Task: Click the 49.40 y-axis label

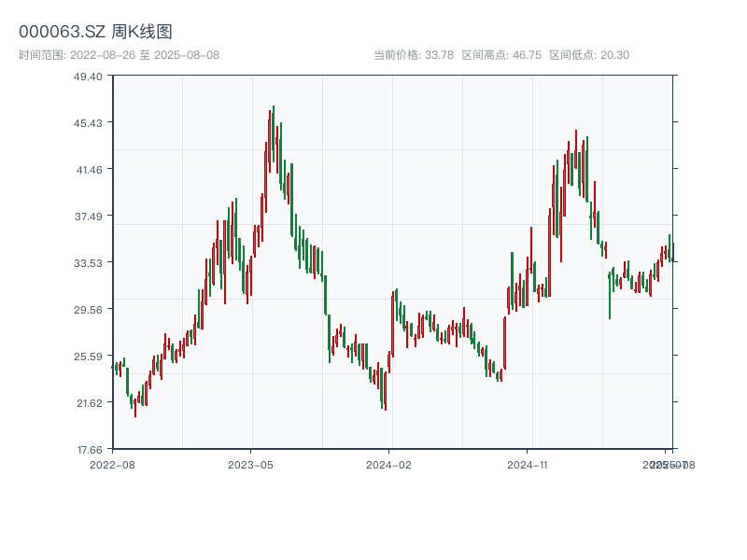Action: tap(88, 76)
